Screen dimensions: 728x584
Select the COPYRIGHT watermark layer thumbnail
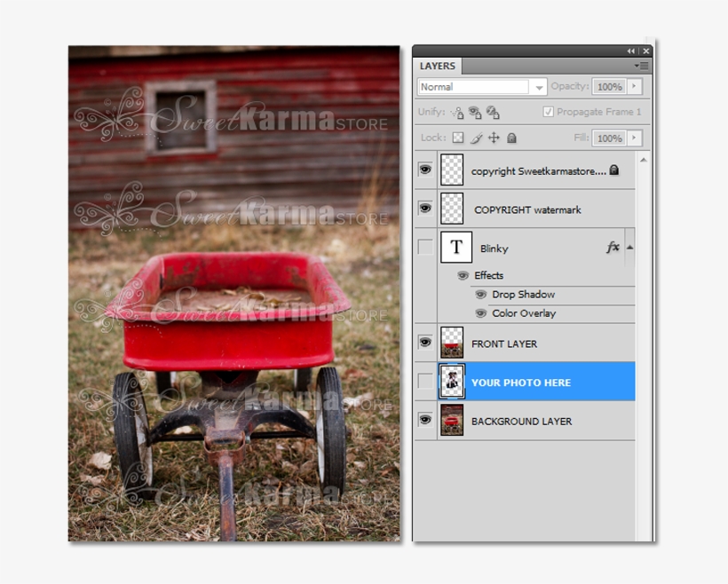452,209
